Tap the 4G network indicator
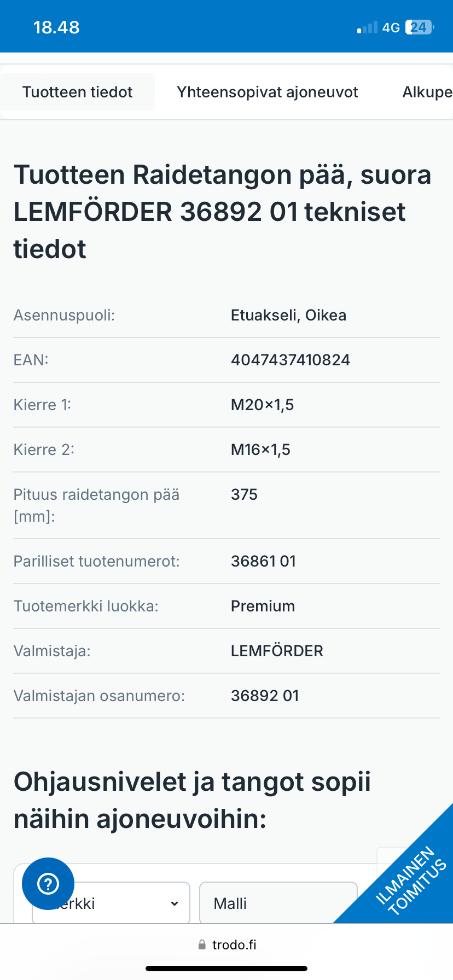453x980 pixels. (391, 27)
